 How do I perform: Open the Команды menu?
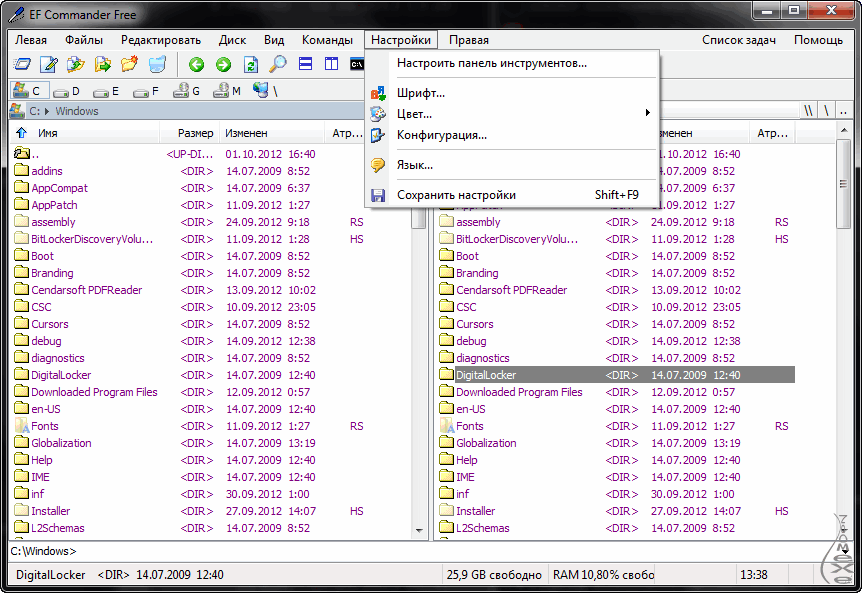pyautogui.click(x=327, y=40)
